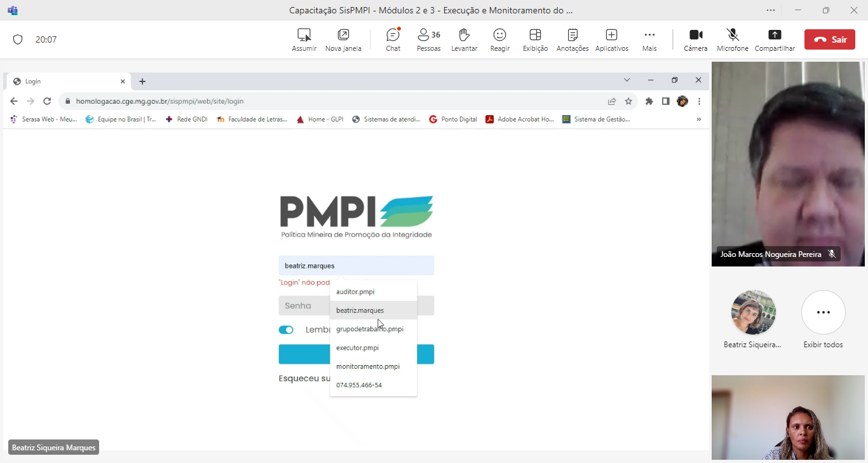Click Exibir todos participants button

click(824, 312)
